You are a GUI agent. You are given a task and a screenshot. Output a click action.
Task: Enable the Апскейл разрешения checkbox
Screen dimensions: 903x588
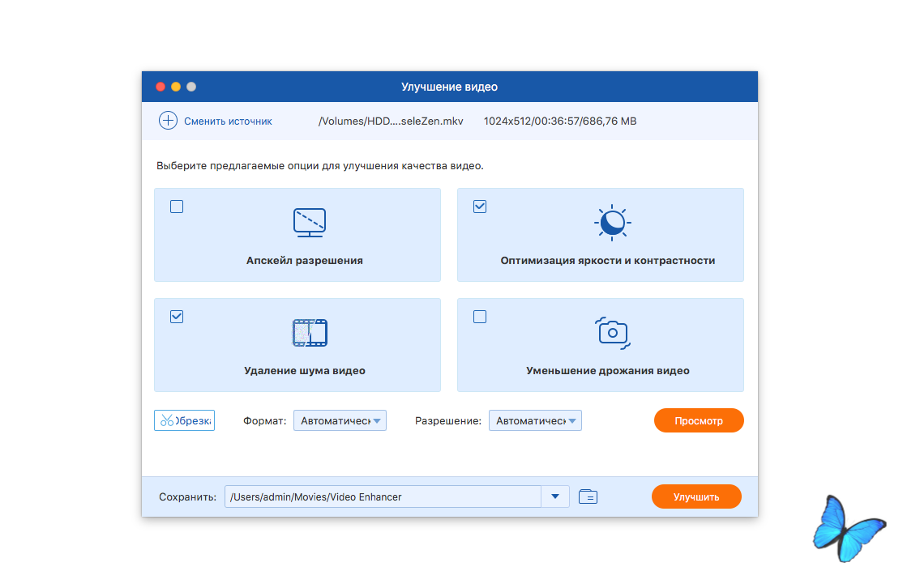(177, 207)
